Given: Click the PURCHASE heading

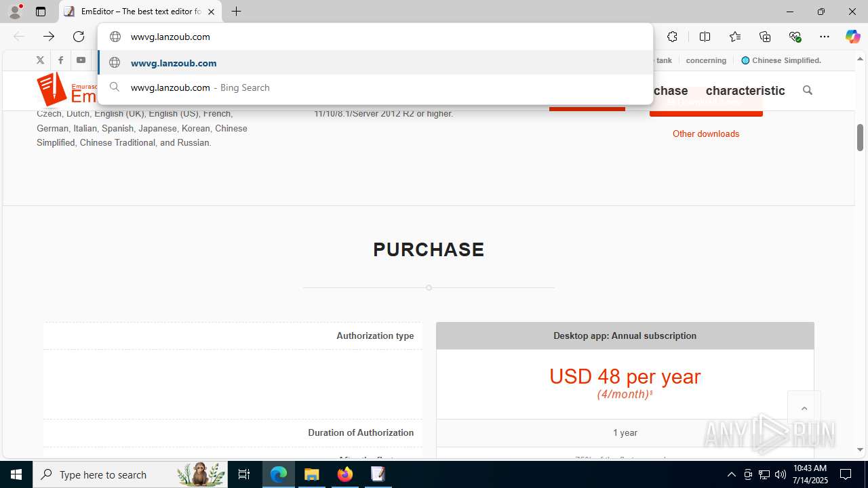Looking at the screenshot, I should pyautogui.click(x=429, y=249).
